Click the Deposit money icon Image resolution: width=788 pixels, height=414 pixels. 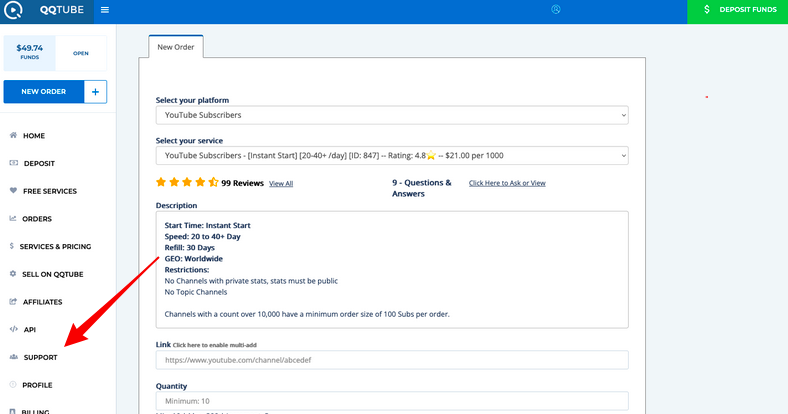tap(14, 163)
